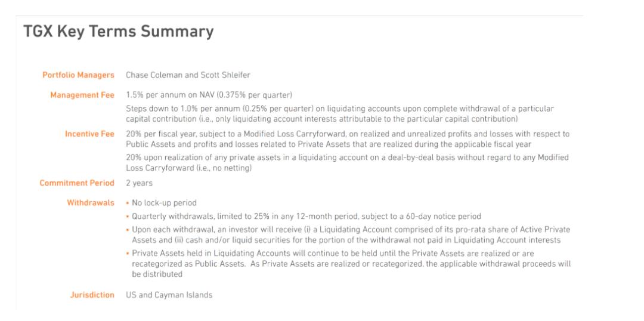The height and width of the screenshot is (321, 644).
Task: Click the No lock-up period bullet
Action: click(x=160, y=203)
